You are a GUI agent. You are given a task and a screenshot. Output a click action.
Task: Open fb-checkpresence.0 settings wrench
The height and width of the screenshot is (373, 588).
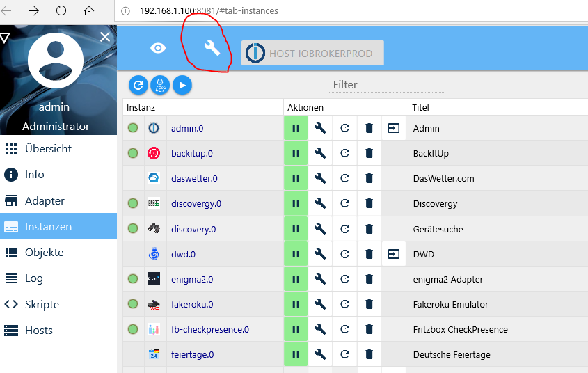[320, 329]
